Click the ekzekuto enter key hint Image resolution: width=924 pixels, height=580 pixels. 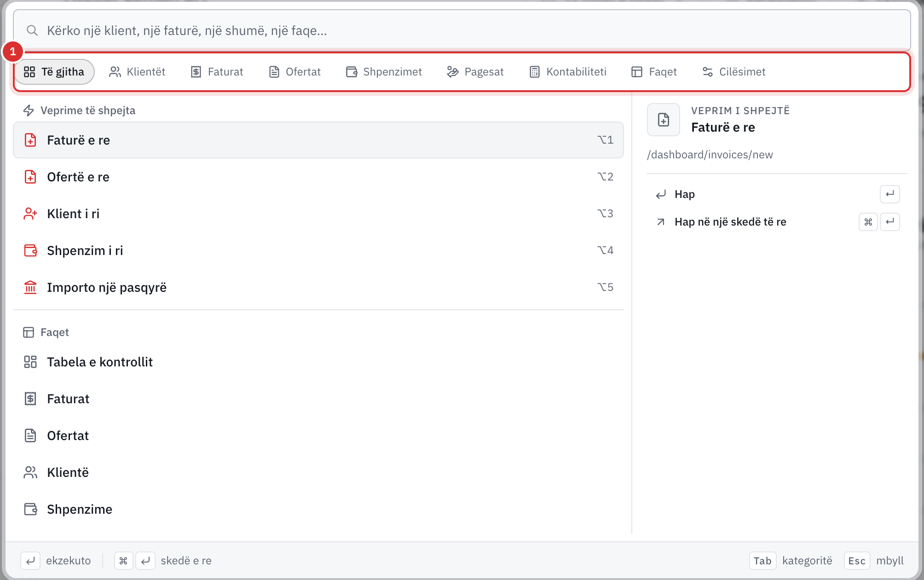(30, 561)
